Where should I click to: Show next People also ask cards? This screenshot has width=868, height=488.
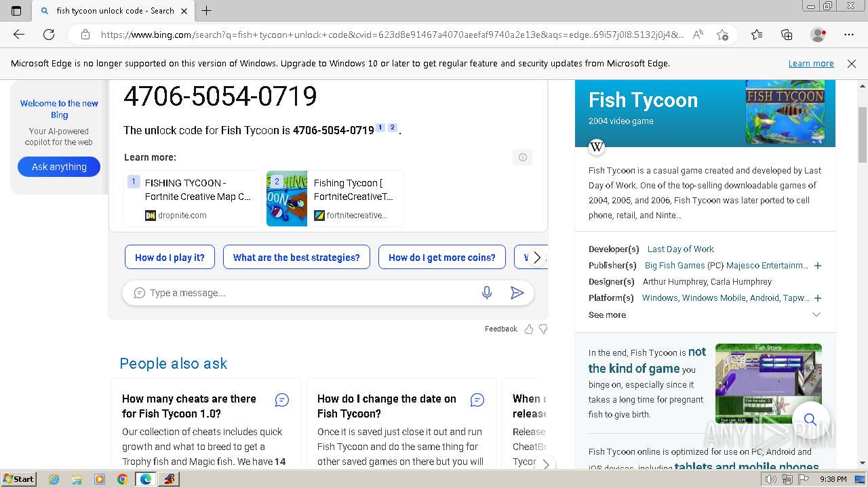[x=546, y=464]
